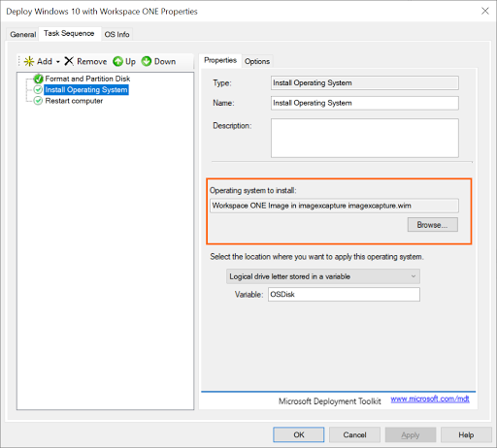Close the Properties dialog window

click(485, 11)
